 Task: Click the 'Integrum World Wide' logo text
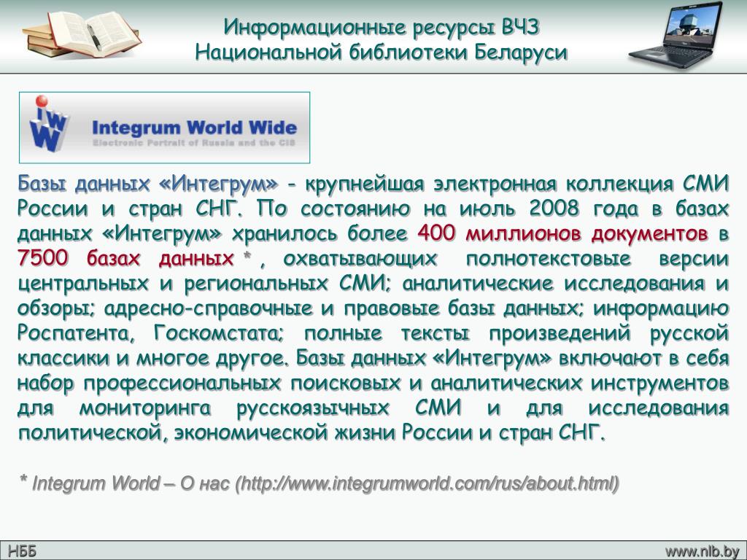pyautogui.click(x=194, y=128)
